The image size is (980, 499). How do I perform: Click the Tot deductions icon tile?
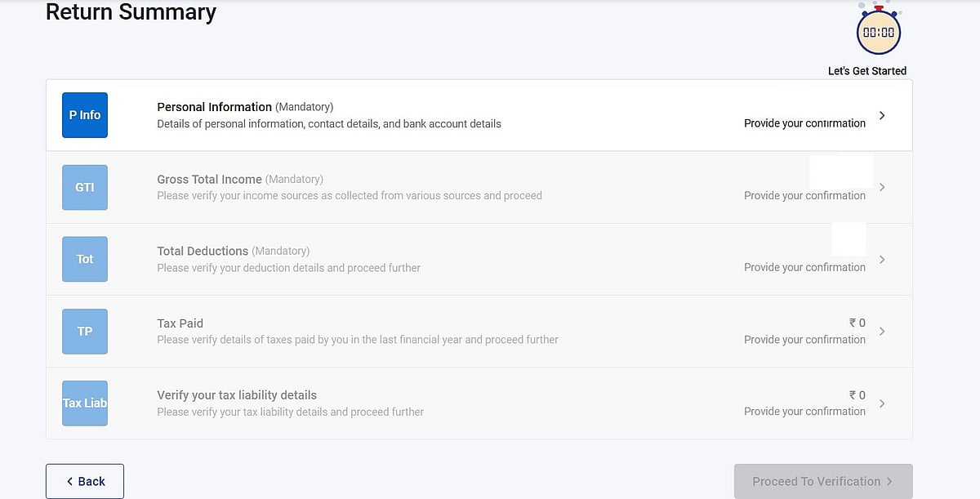click(85, 259)
